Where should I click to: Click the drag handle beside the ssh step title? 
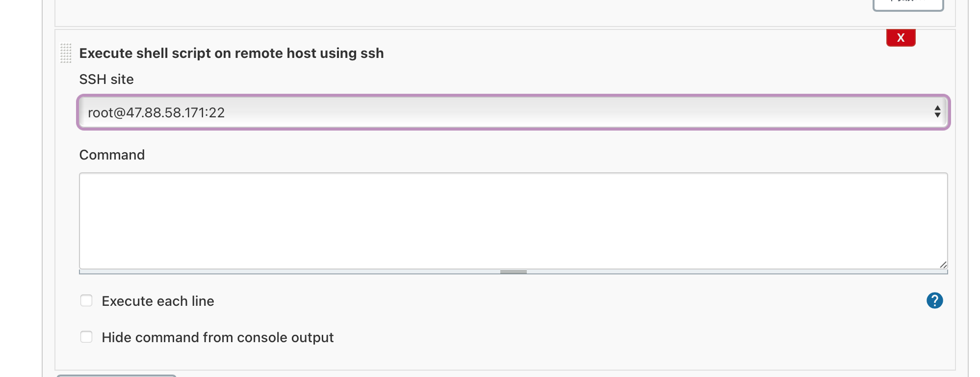coord(66,53)
